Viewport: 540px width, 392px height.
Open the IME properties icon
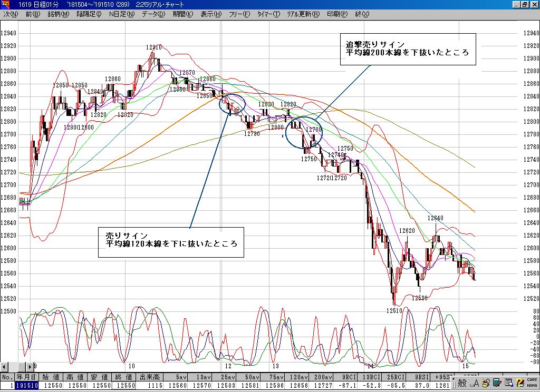tap(508, 383)
